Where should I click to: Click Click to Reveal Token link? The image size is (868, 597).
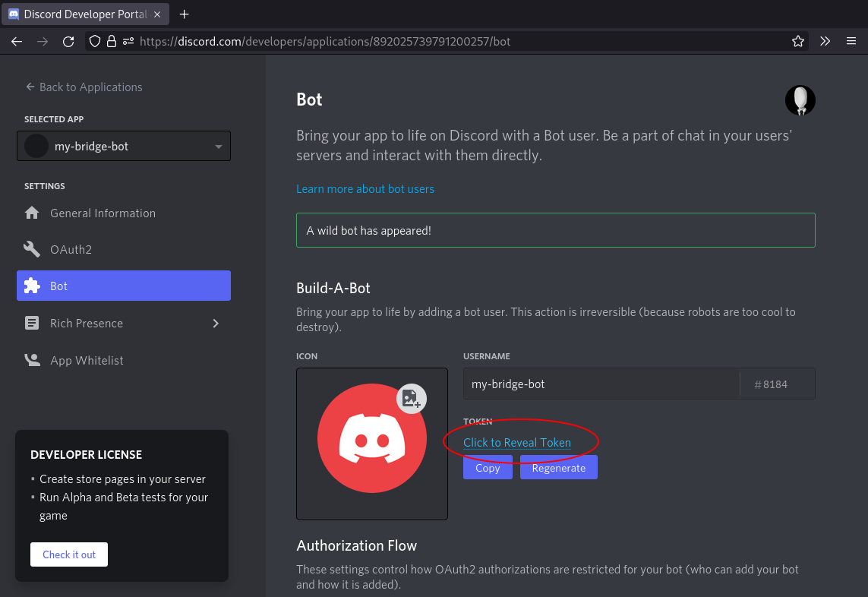click(x=517, y=443)
